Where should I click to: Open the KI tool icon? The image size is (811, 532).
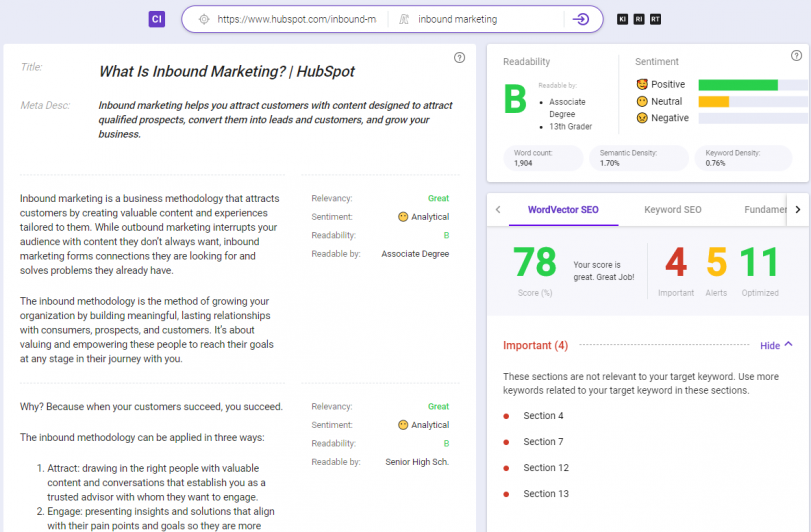coord(622,19)
